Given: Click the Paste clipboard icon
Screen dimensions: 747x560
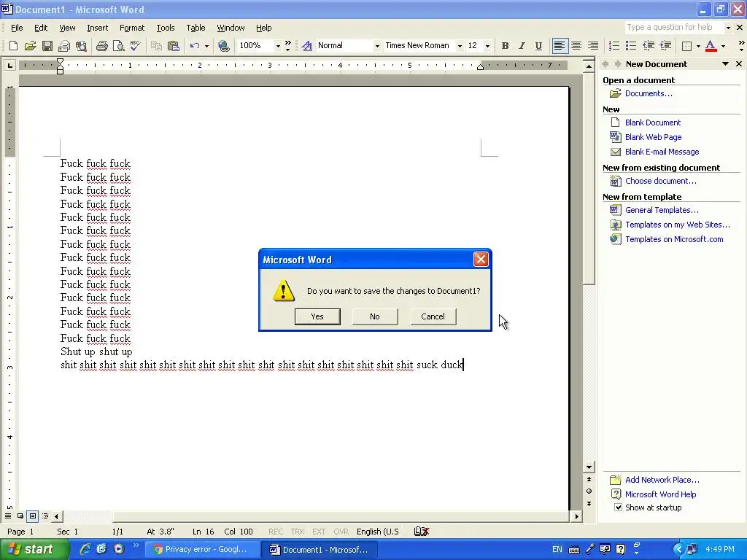Looking at the screenshot, I should [174, 46].
